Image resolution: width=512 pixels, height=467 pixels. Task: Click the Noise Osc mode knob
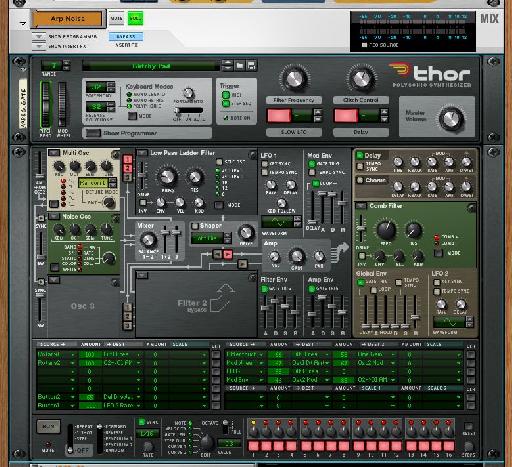click(109, 258)
